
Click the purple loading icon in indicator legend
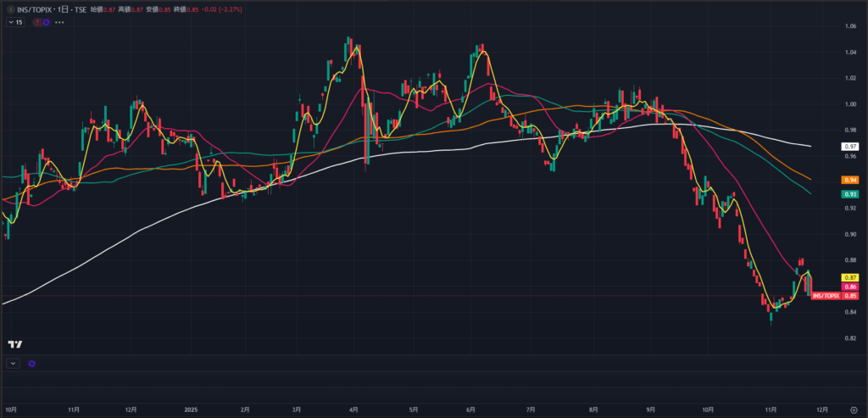(x=46, y=22)
